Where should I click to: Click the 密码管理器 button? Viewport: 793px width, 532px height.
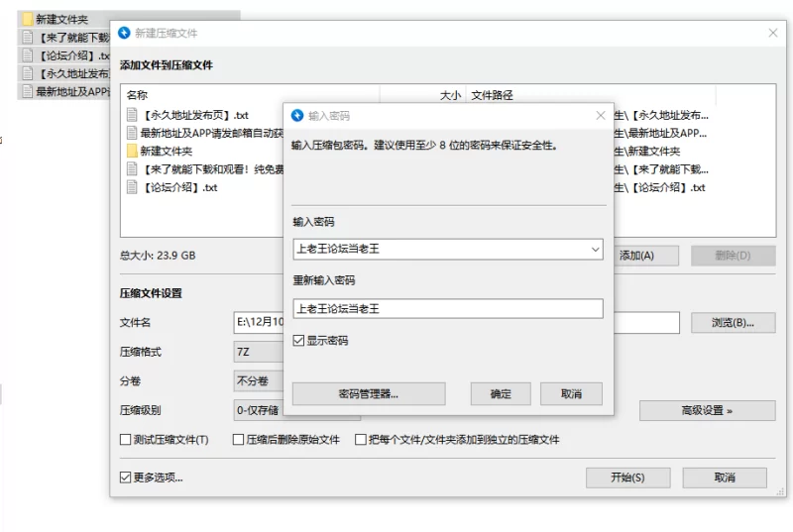pyautogui.click(x=368, y=394)
